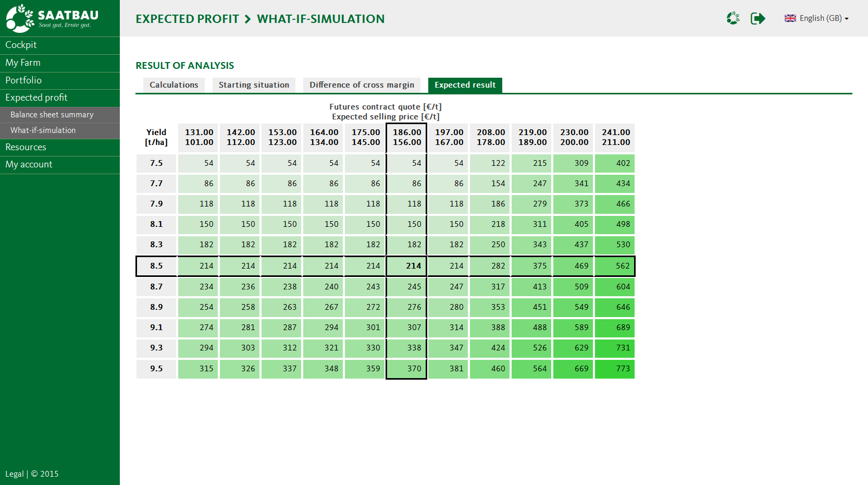Select What-if-simulation in the sidebar
868x485 pixels.
[x=43, y=130]
